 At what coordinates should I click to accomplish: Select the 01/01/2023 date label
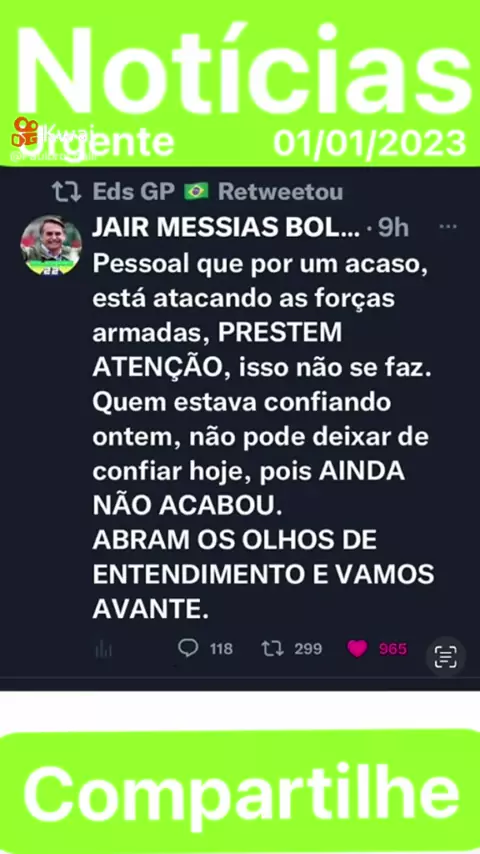click(x=370, y=143)
